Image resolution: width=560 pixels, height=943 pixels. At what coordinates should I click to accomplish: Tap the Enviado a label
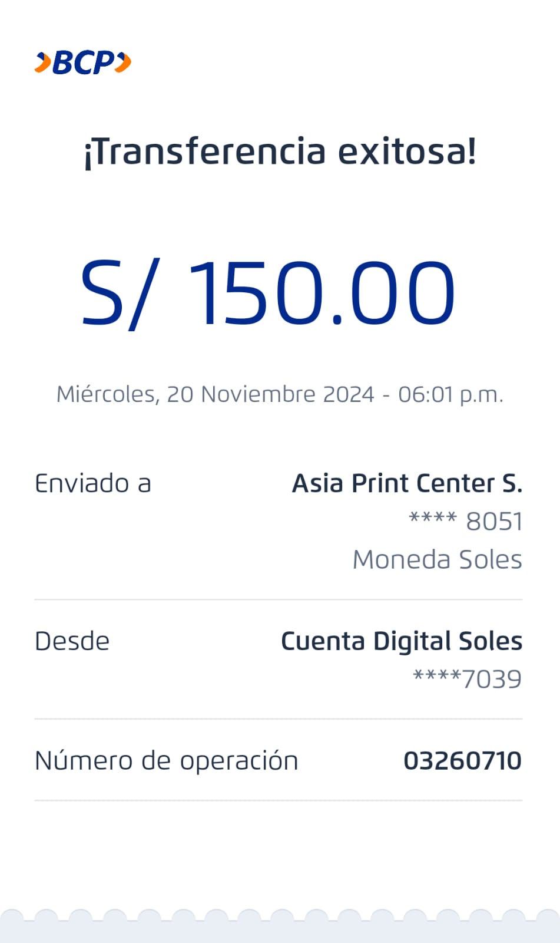93,484
